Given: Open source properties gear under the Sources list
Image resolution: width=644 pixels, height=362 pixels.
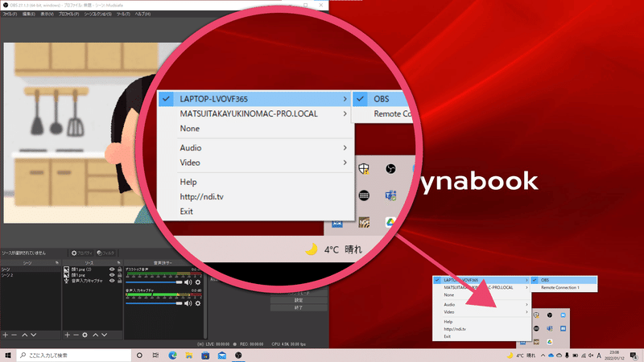Looking at the screenshot, I should point(85,335).
